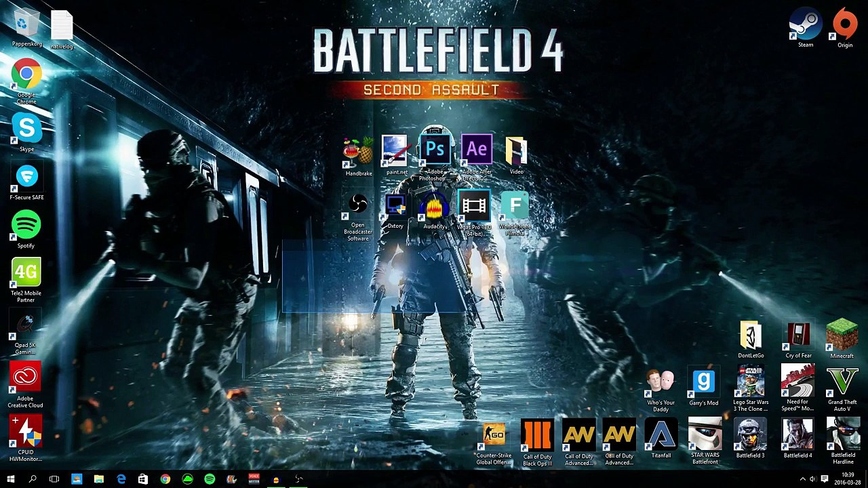Select the Battlefield 4 shortcut

pos(797,439)
